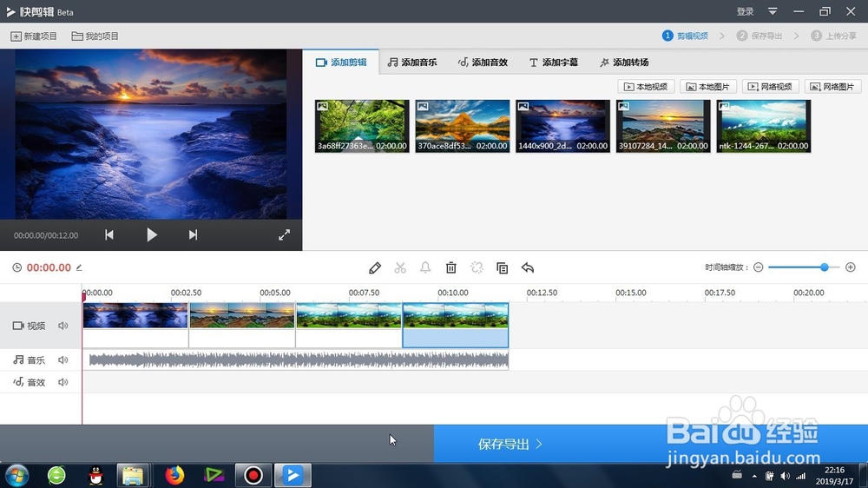Jump to the next clip

click(193, 234)
